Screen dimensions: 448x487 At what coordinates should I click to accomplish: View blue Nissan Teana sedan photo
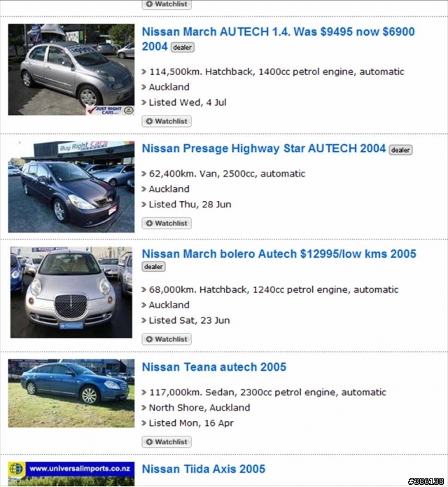point(71,393)
